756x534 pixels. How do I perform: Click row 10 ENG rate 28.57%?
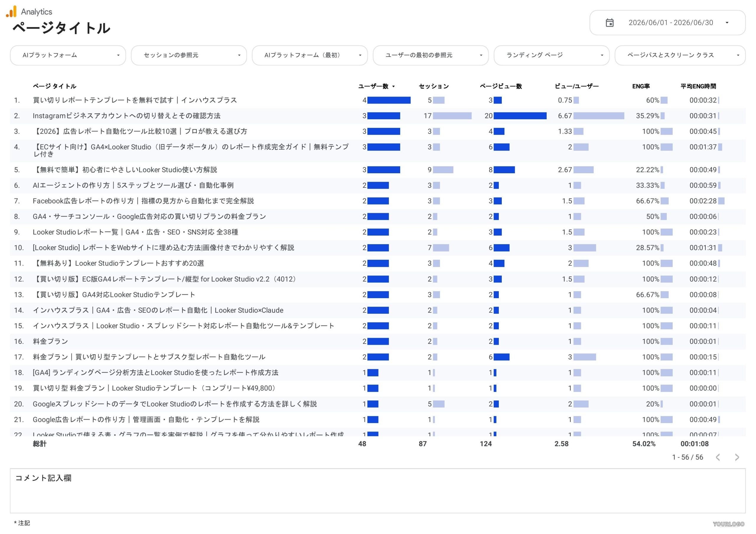pyautogui.click(x=648, y=248)
